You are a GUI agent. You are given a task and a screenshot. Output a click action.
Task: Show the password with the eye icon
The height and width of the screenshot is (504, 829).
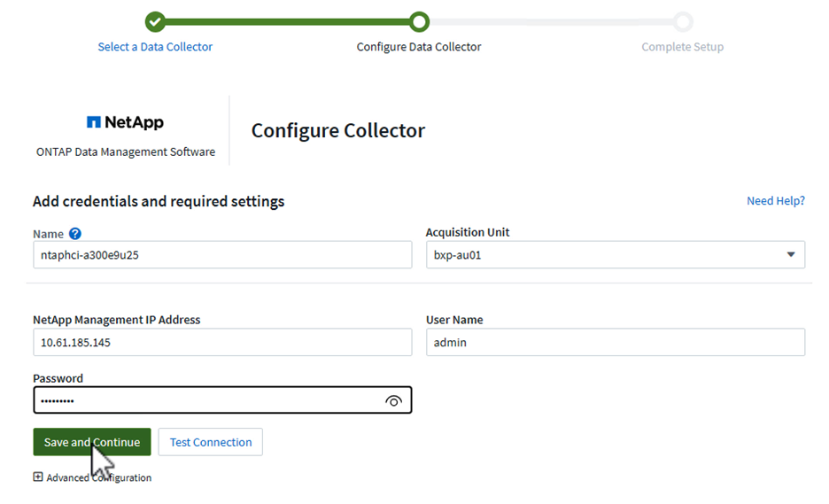pos(393,400)
